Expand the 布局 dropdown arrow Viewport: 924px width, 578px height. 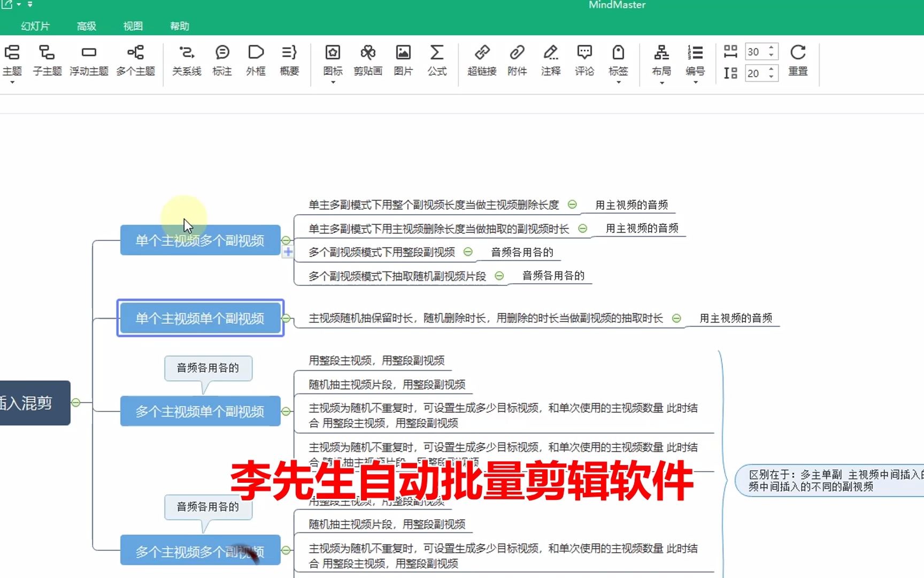coord(661,82)
